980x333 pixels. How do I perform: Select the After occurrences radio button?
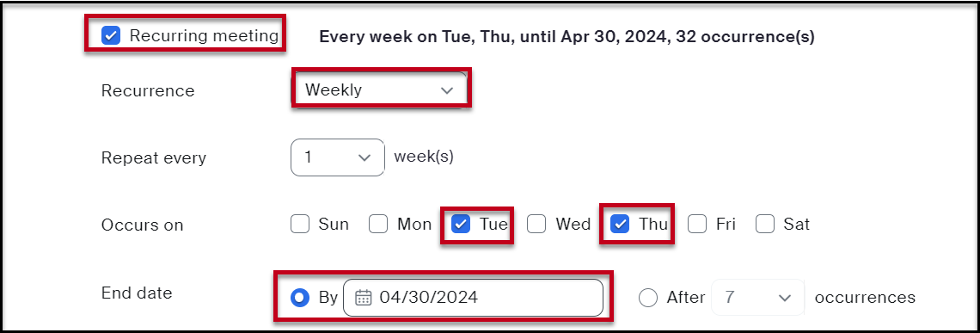pos(648,298)
